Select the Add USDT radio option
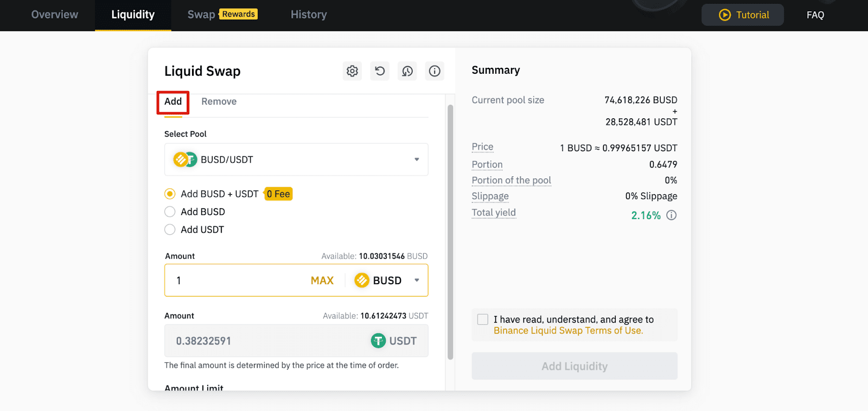 click(170, 229)
